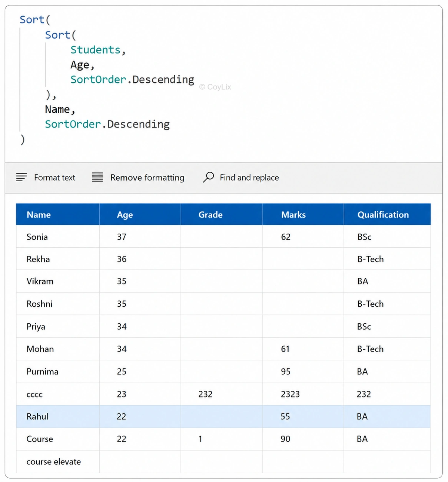Click the Find and replace magnifier icon
Screen dimensions: 448x482
pos(208,177)
